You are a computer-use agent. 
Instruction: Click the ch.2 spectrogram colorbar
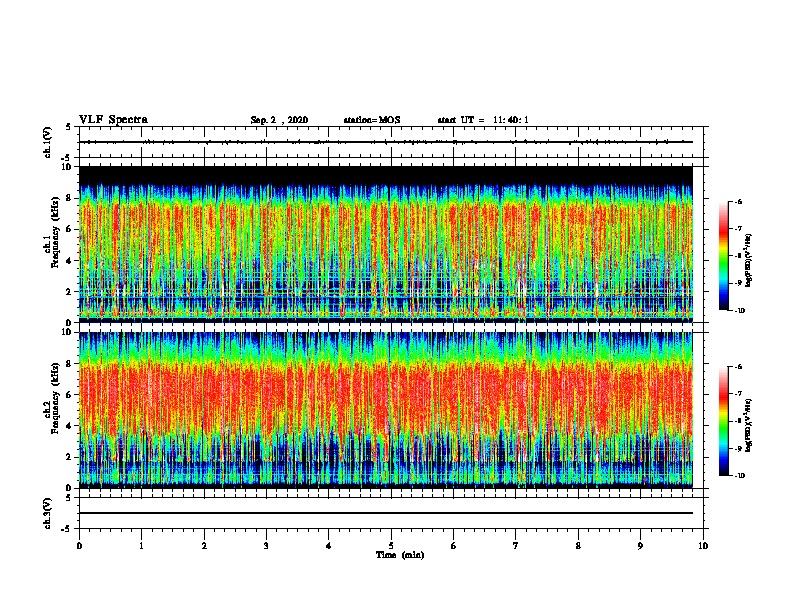coord(724,421)
